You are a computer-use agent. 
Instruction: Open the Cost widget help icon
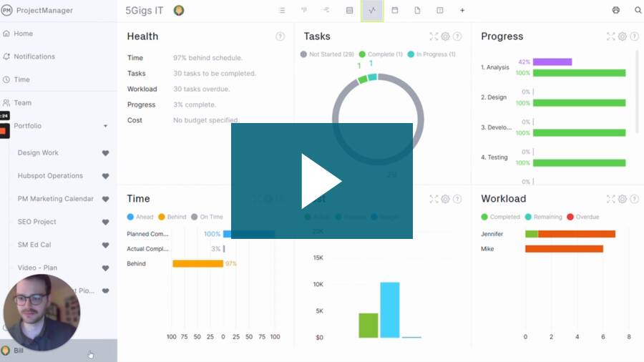457,199
